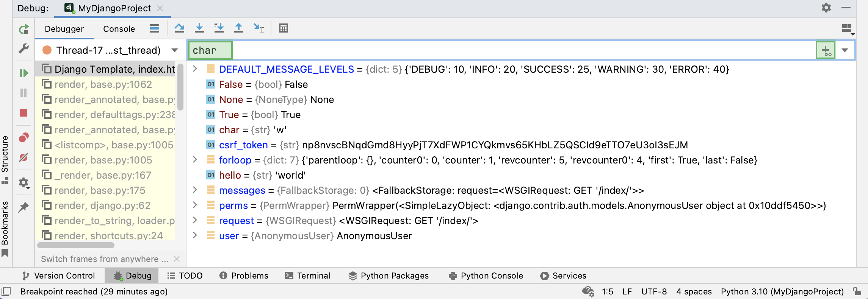This screenshot has width=868, height=299.
Task: Click the Step Into icon
Action: coord(199,28)
